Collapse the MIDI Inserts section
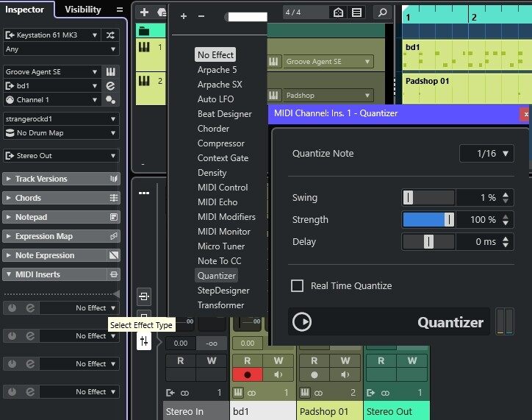532x420 pixels. coord(54,274)
